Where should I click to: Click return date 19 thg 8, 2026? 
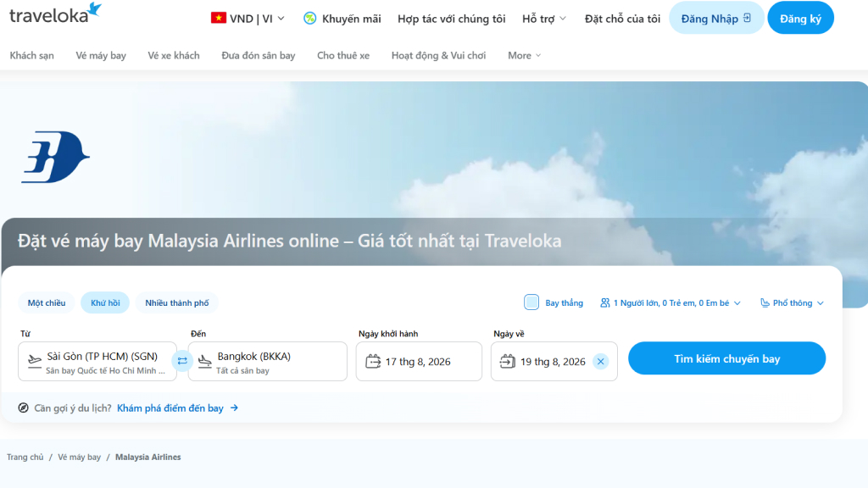pyautogui.click(x=554, y=361)
